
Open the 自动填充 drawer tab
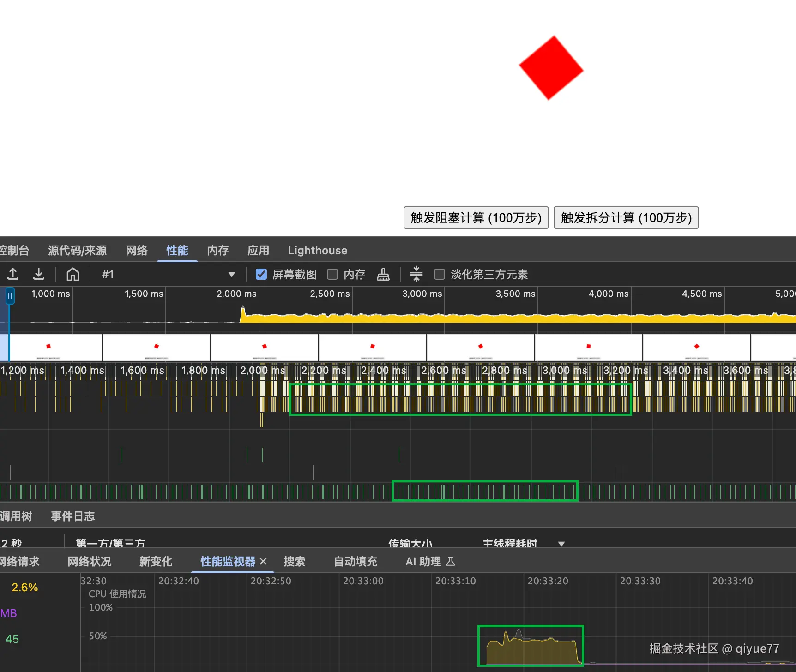coord(356,561)
